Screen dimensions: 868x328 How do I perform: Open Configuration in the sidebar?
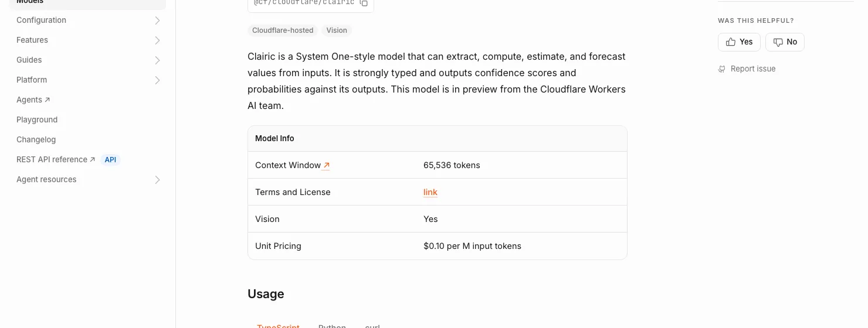41,20
